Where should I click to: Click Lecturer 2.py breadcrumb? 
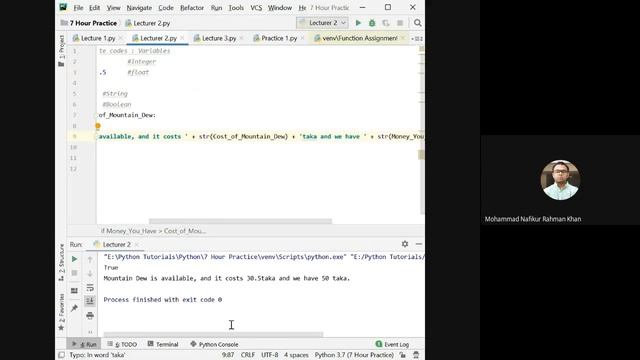coord(148,23)
